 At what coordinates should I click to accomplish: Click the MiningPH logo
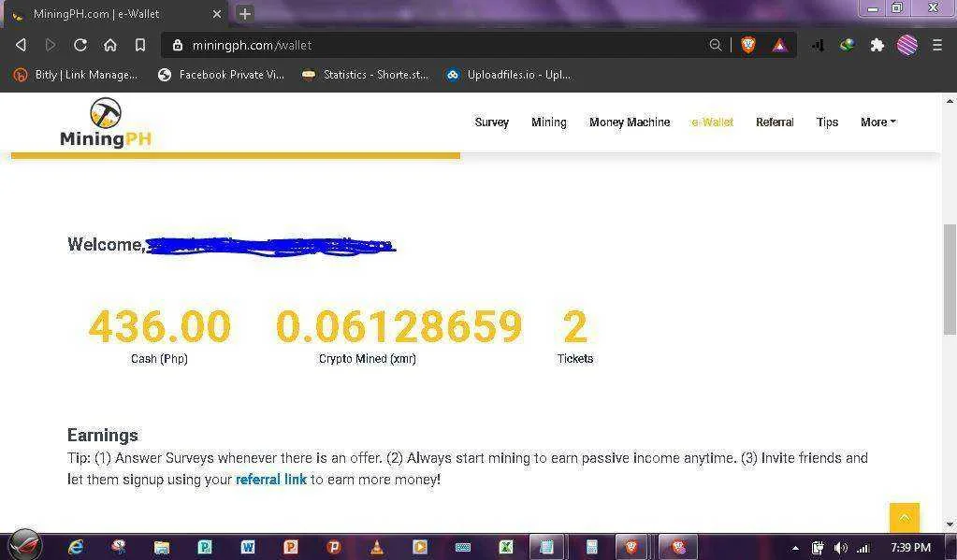point(106,122)
